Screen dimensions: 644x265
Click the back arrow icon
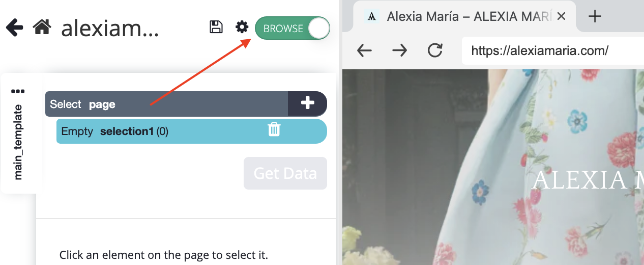15,28
